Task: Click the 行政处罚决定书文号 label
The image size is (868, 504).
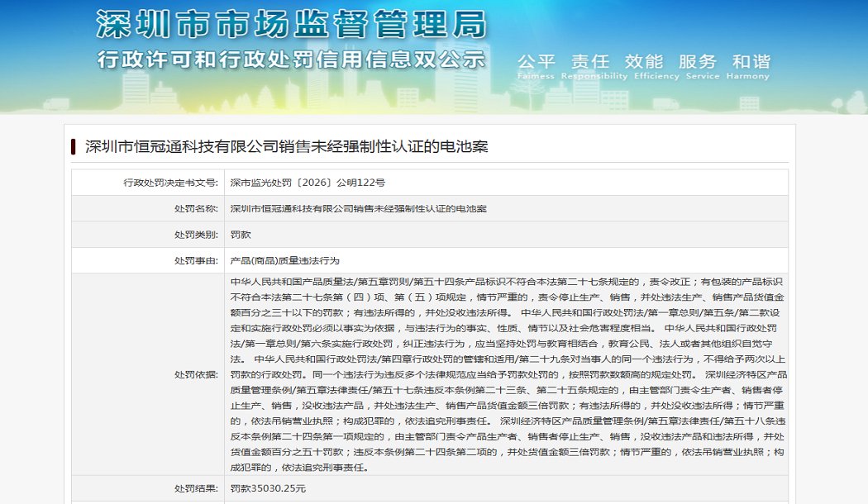Action: (170, 183)
